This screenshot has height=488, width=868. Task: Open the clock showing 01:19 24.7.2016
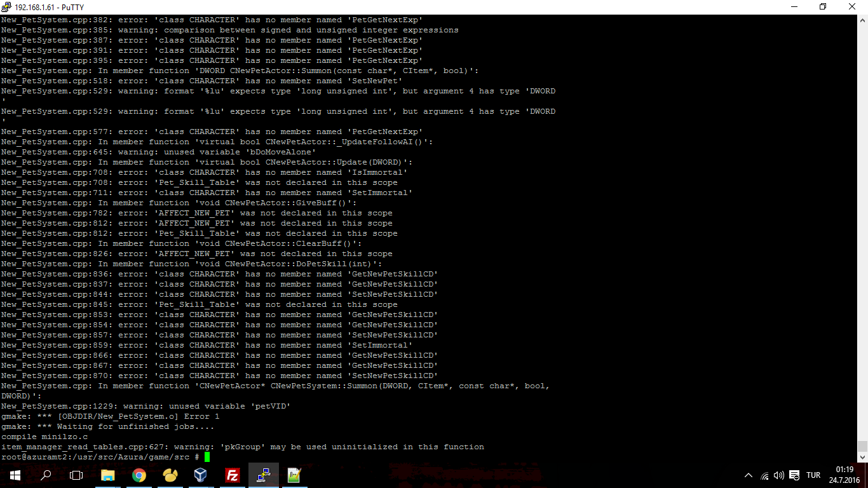coord(844,475)
